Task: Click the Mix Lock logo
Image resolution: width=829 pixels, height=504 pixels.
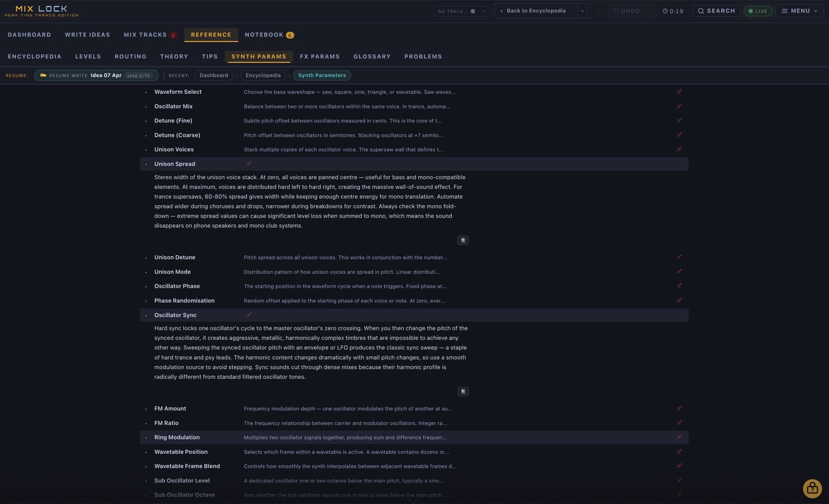Action: [41, 11]
